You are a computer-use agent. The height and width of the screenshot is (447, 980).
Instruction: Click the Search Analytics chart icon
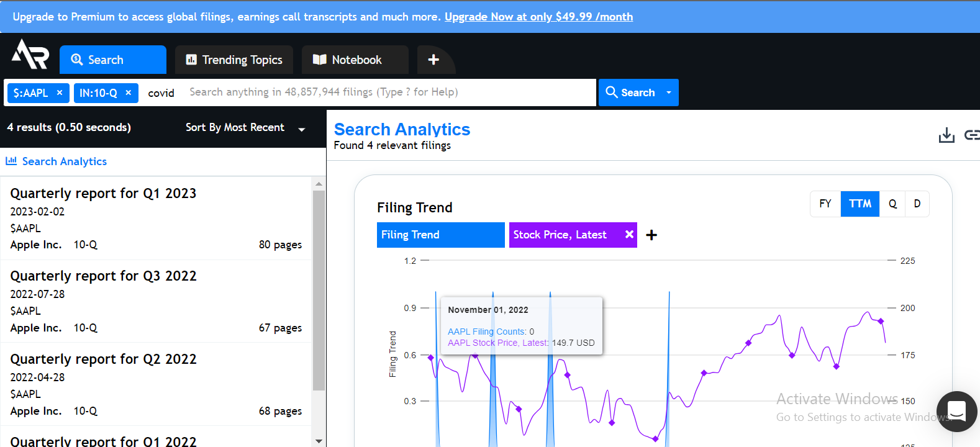(x=11, y=161)
